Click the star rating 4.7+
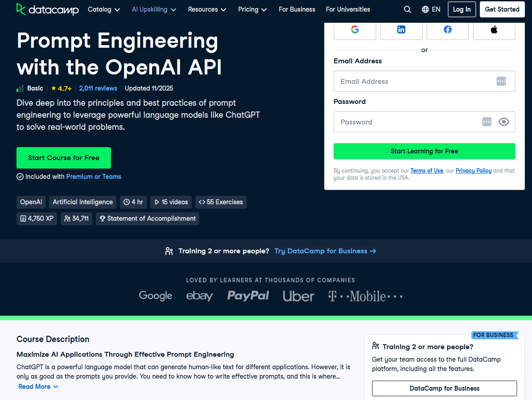 tap(62, 89)
